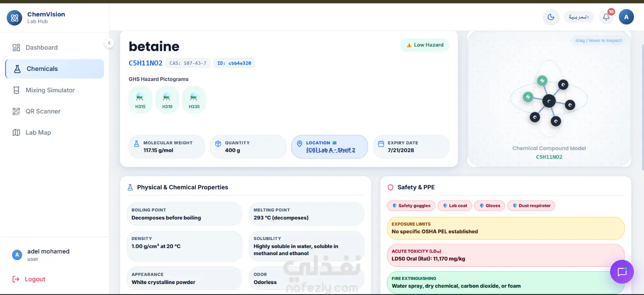Click the ChemVision atom logo
The width and height of the screenshot is (644, 295).
15,18
